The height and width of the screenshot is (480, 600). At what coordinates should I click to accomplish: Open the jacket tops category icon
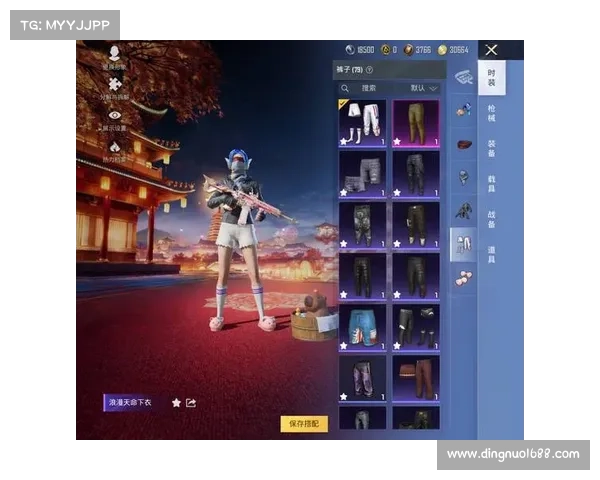click(x=464, y=211)
